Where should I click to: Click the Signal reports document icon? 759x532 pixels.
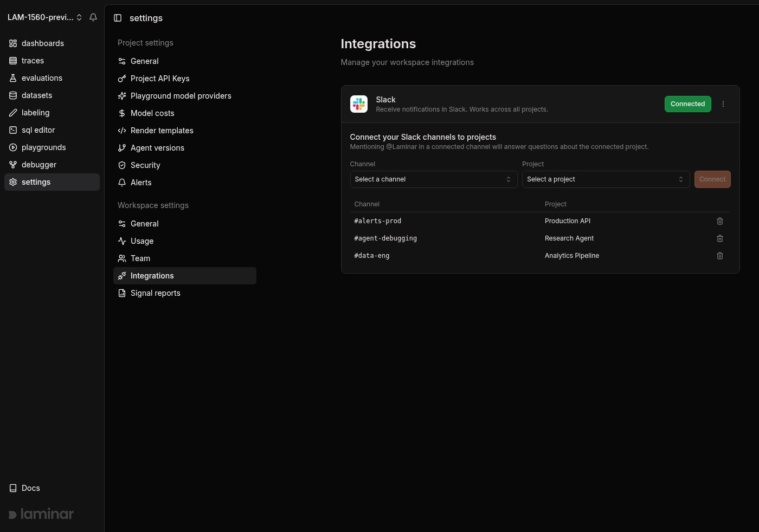coord(122,293)
